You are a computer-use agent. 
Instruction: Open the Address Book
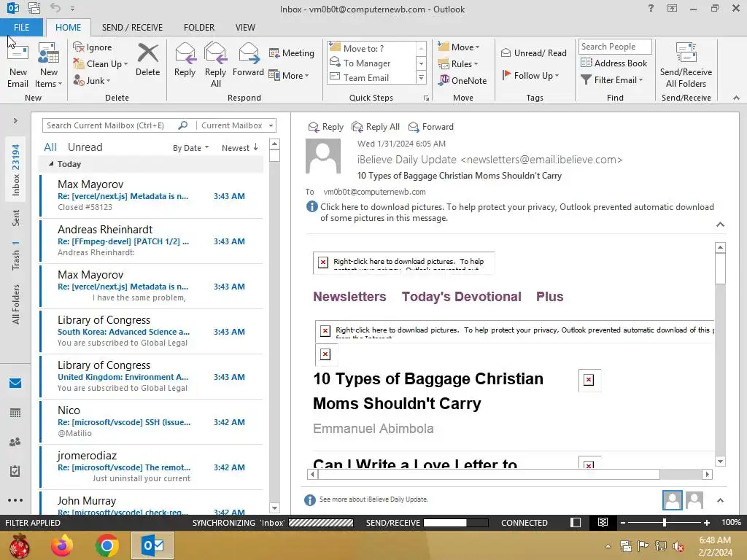(x=614, y=63)
